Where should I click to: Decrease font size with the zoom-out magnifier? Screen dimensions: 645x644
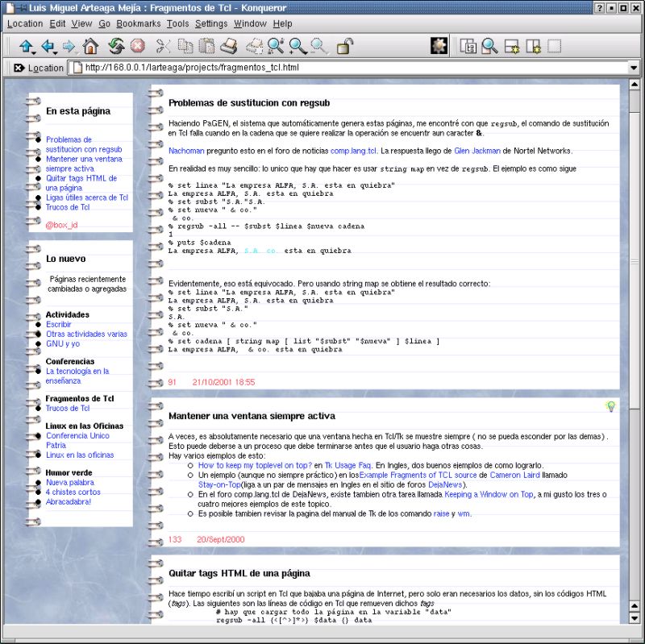(318, 46)
